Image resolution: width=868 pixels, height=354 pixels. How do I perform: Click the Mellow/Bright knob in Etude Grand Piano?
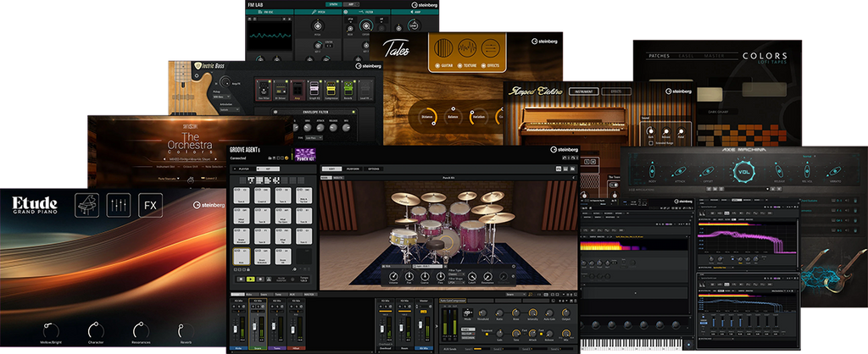click(51, 331)
